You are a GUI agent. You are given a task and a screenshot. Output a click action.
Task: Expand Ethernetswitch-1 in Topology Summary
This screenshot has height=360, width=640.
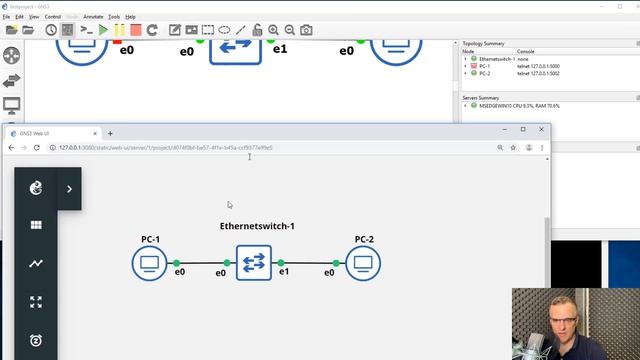coord(465,59)
